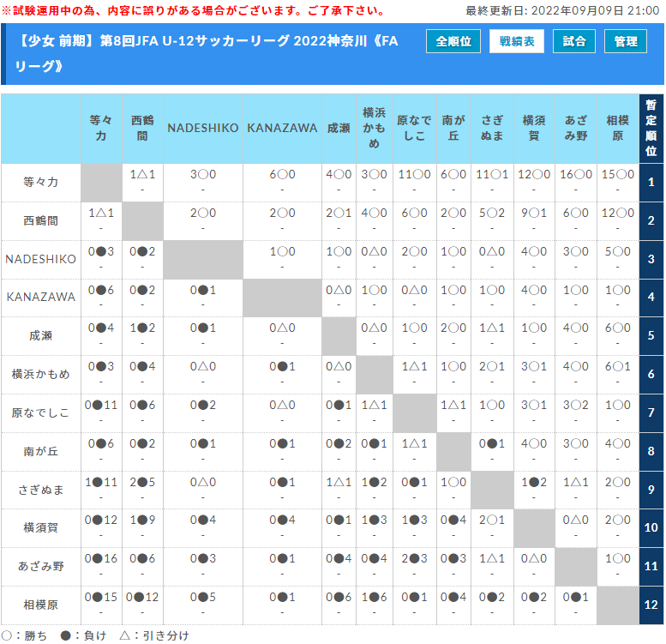
Task: Click さぎぬま vs 等々力 result 1●11
Action: [101, 483]
